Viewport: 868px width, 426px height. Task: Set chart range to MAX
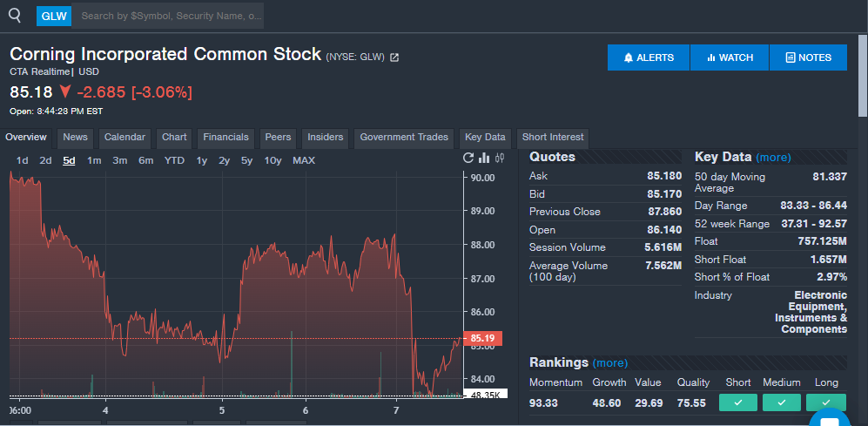(x=304, y=160)
